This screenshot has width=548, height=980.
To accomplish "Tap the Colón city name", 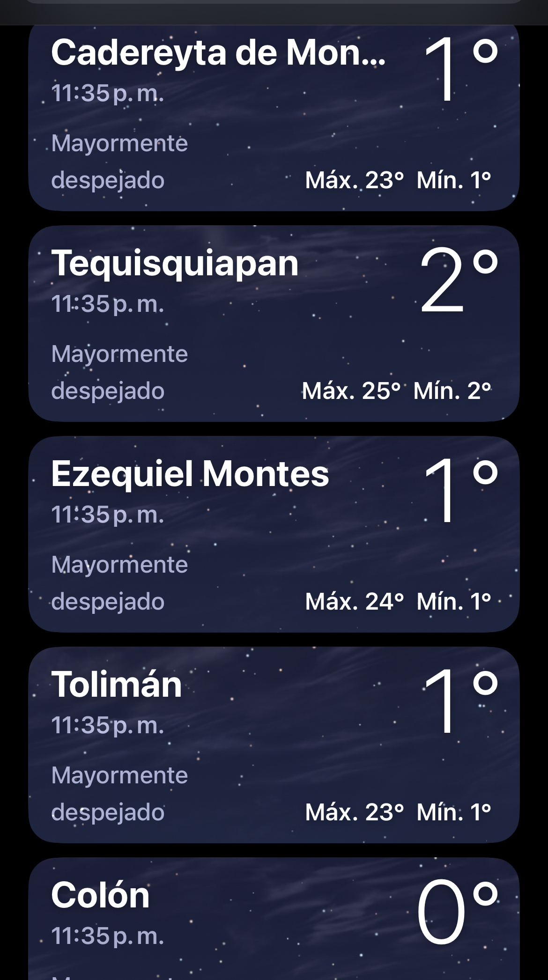I will 100,895.
